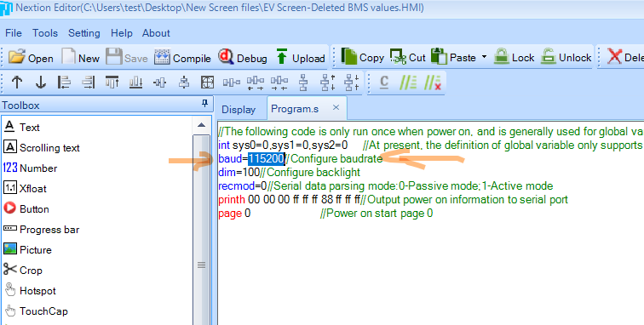The width and height of the screenshot is (644, 325).
Task: Expand the Paste dropdown arrow
Action: tap(484, 57)
